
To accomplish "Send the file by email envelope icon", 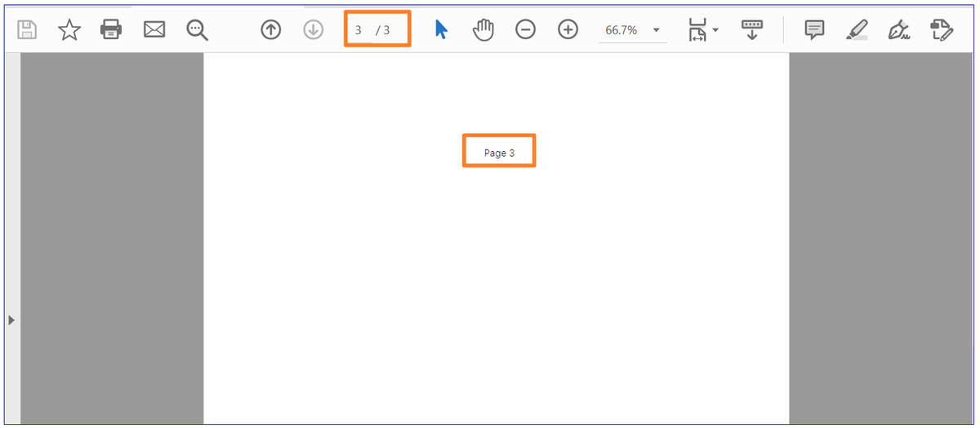I will pos(154,30).
